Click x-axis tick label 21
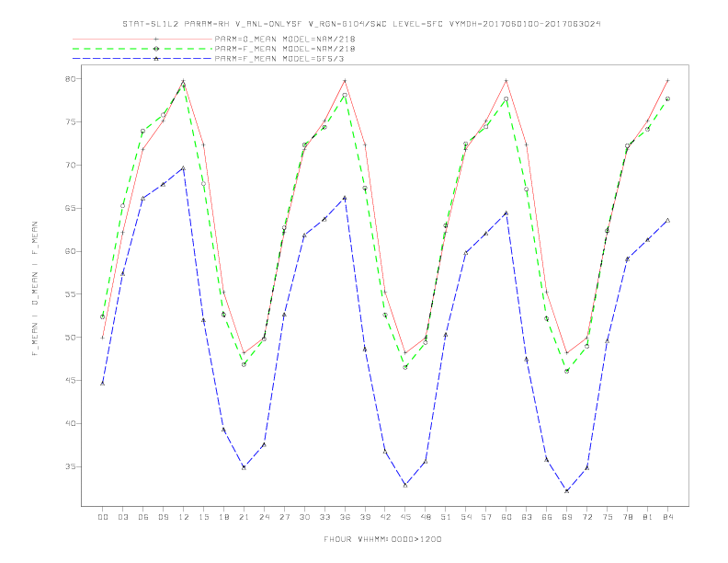 [x=244, y=517]
